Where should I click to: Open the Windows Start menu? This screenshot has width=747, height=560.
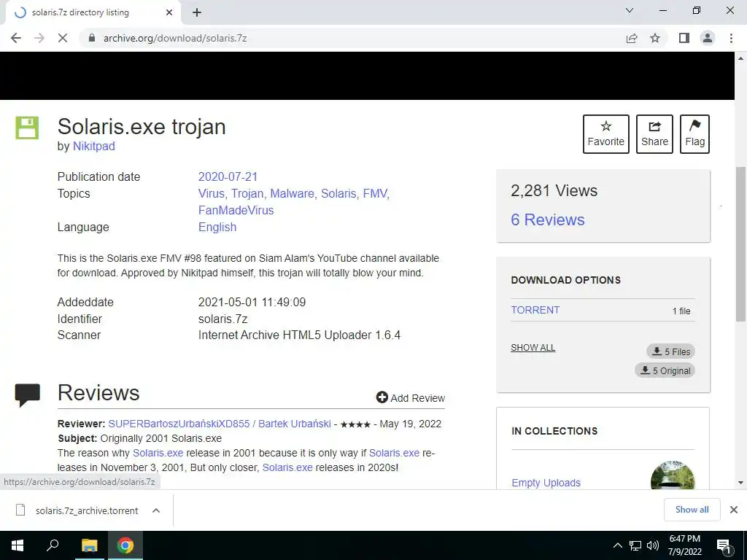point(18,545)
